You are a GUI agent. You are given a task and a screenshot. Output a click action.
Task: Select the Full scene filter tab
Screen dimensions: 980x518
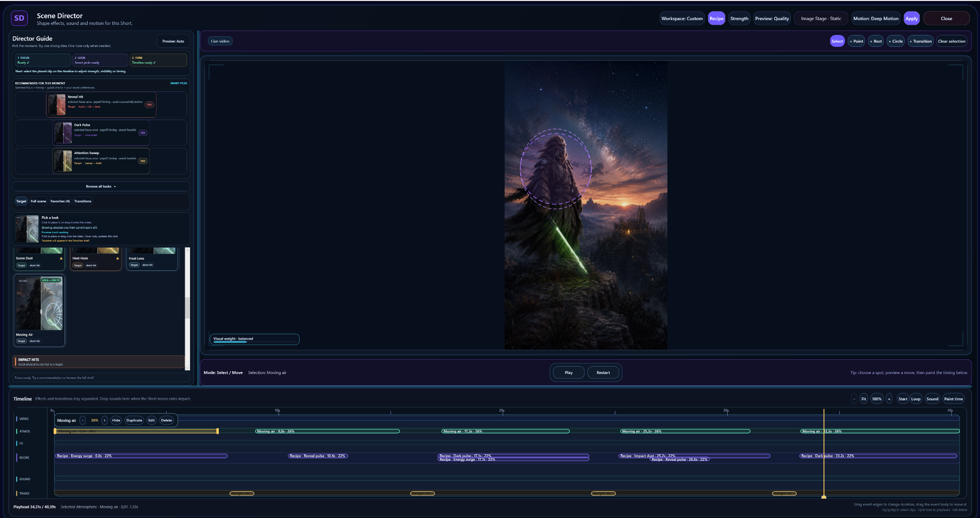click(x=38, y=201)
